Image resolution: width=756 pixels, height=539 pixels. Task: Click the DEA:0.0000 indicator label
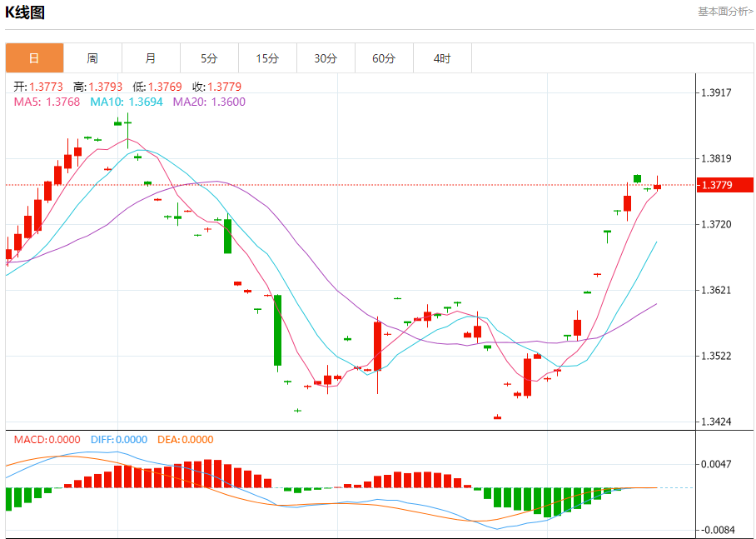(185, 440)
